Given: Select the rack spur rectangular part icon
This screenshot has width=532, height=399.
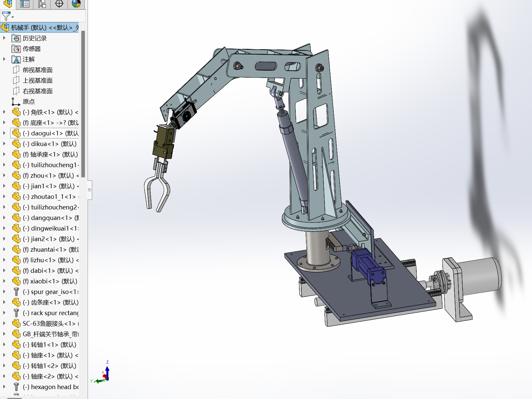Looking at the screenshot, I should 16,313.
